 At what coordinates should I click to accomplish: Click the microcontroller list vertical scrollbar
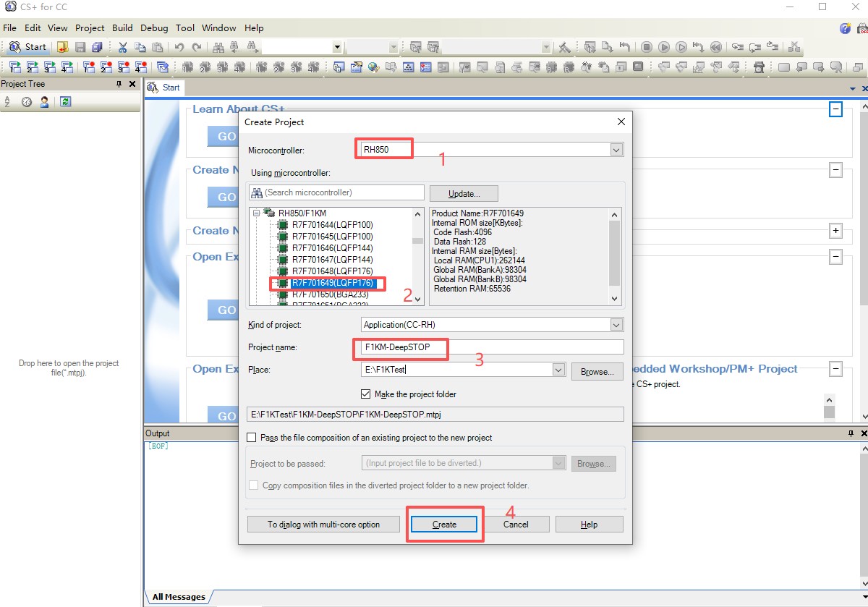(417, 260)
